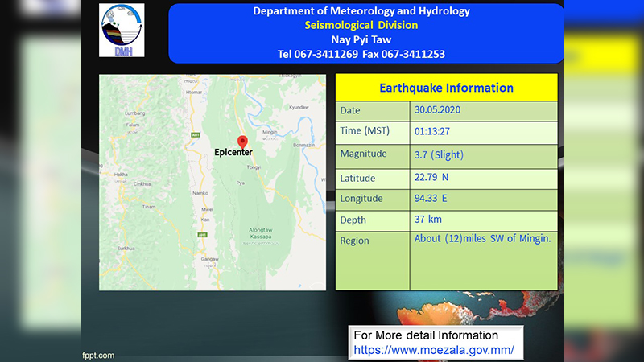Click the 'Time (MST)' row label
This screenshot has height=362, width=644.
pyautogui.click(x=365, y=131)
